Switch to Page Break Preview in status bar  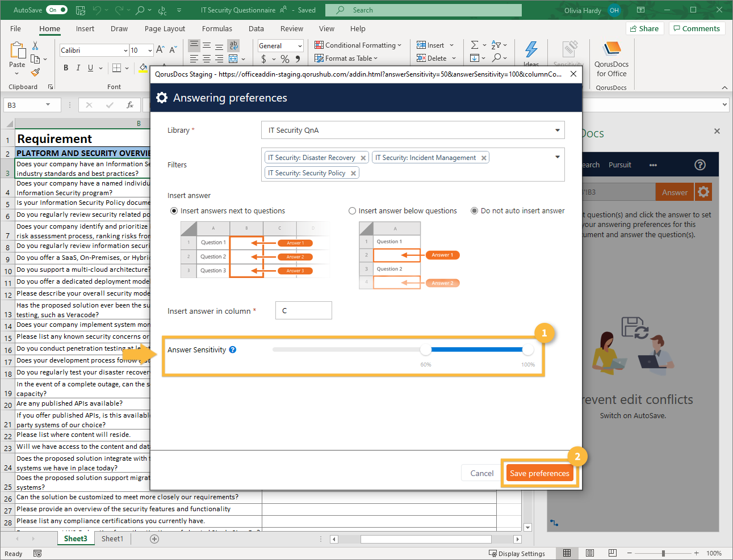pyautogui.click(x=612, y=553)
